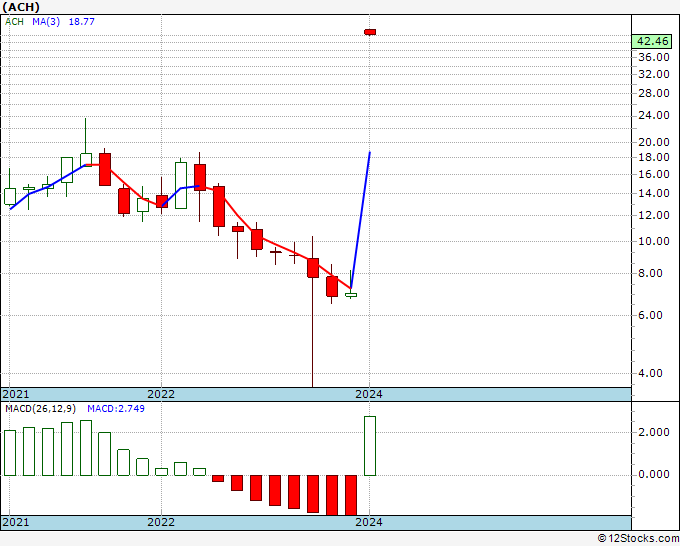This screenshot has width=680, height=546.
Task: Click the (ACH) chart title
Action: (x=21, y=7)
